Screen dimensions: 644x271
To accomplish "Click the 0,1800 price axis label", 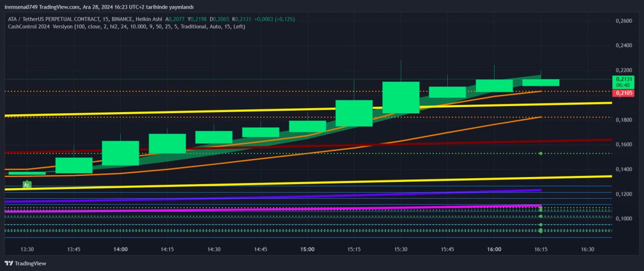I will (624, 120).
